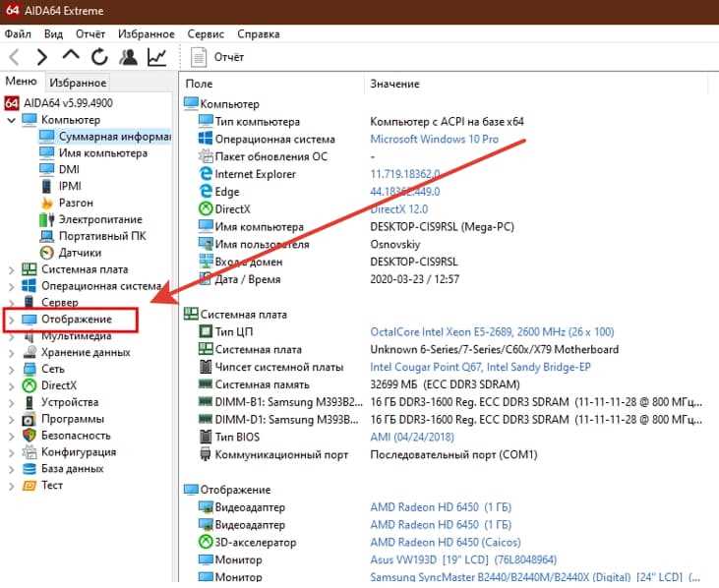
Task: Click the Хранение данных drive icon
Action: point(30,352)
